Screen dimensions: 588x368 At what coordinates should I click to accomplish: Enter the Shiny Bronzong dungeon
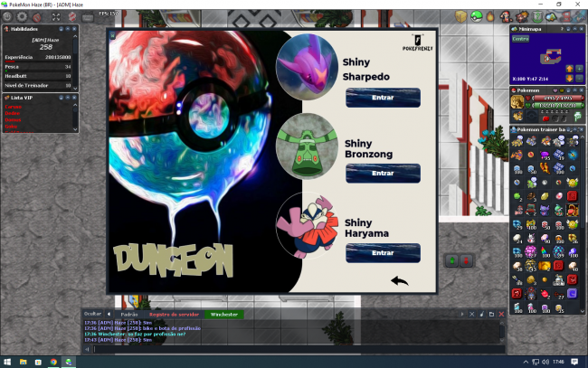383,173
